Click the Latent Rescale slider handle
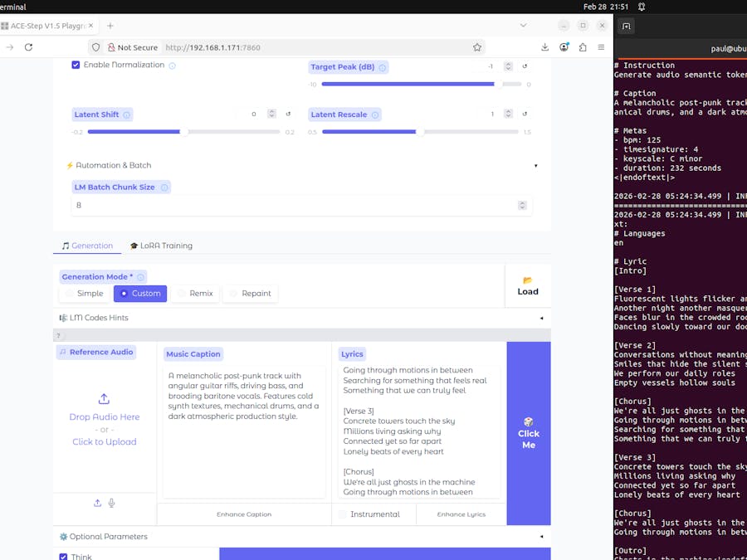The height and width of the screenshot is (560, 747). pos(419,132)
